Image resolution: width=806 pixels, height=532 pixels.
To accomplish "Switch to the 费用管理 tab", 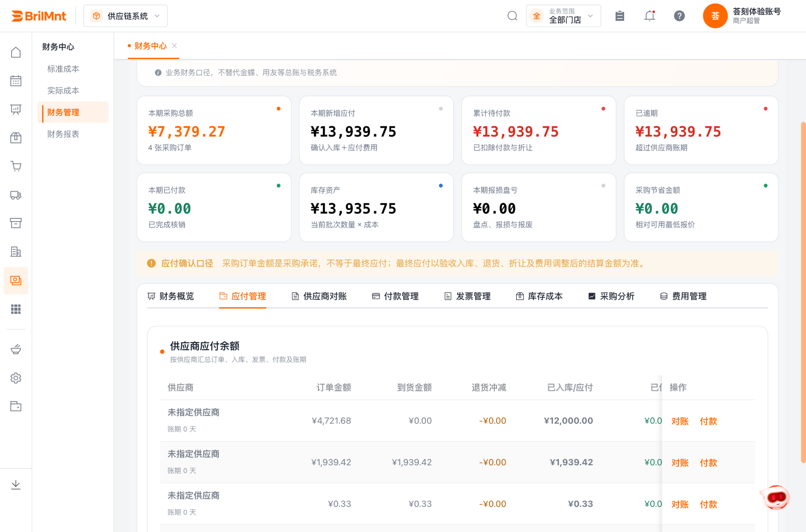I will [x=683, y=296].
